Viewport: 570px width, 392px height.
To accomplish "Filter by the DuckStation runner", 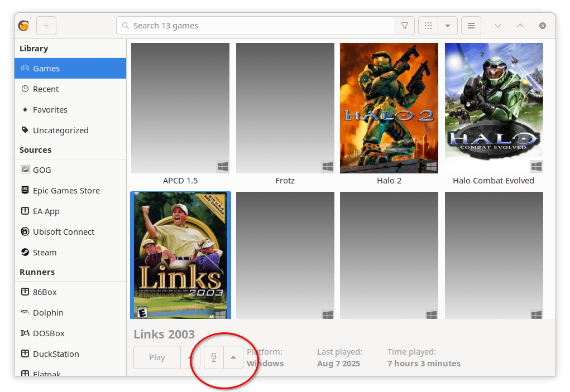I will (70, 354).
